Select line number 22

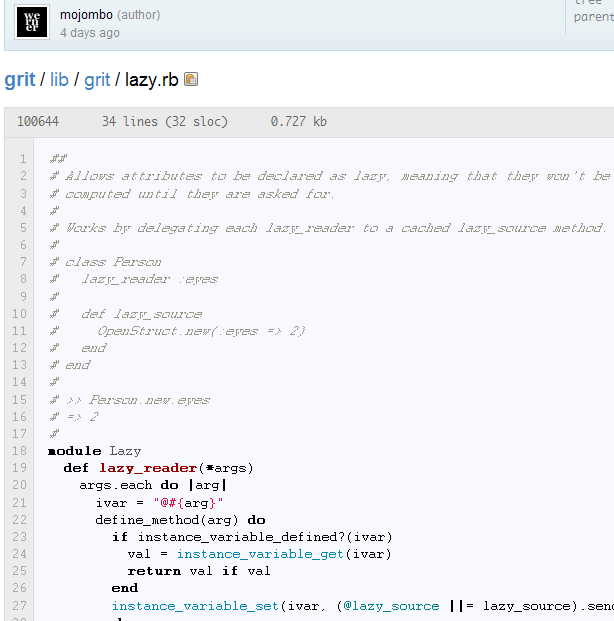19,519
